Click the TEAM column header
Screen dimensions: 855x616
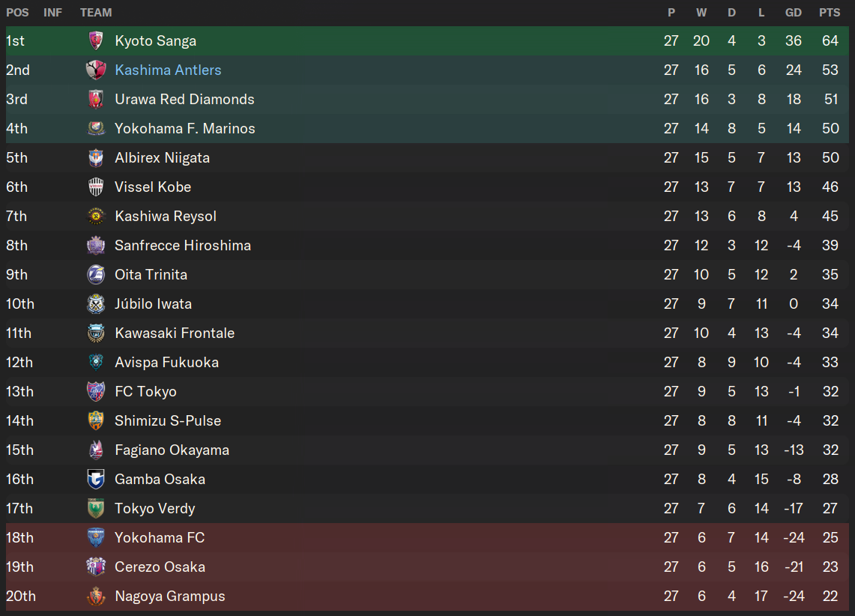pos(96,13)
